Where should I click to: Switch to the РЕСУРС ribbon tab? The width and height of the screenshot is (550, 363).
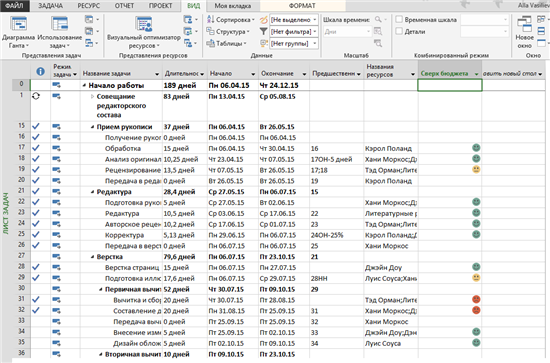pos(88,6)
